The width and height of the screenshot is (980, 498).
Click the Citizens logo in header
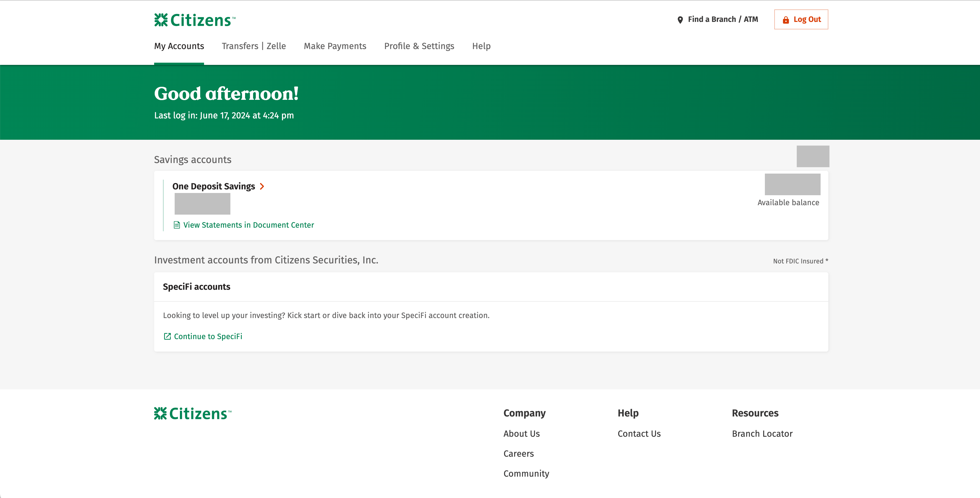[x=195, y=20]
